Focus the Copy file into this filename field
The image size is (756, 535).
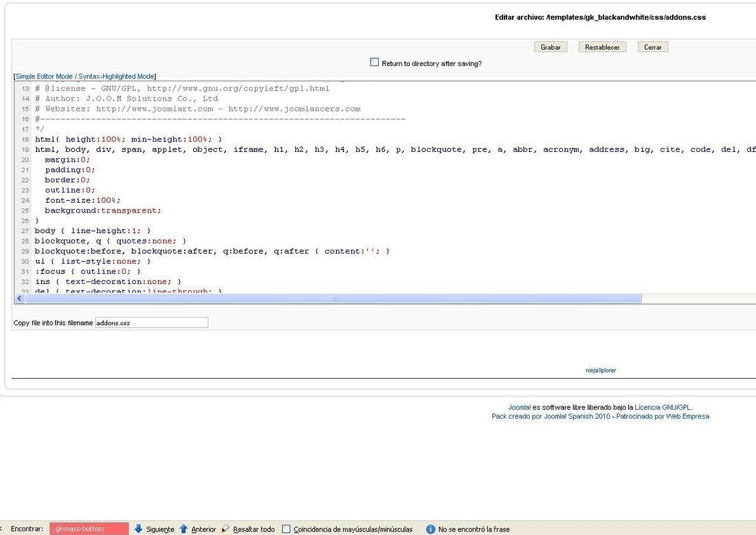[151, 323]
